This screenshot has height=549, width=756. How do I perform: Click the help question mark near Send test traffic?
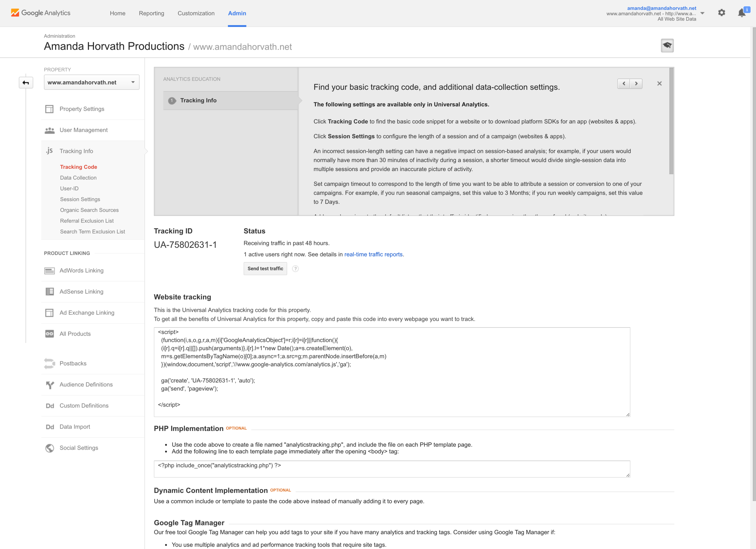click(x=295, y=269)
